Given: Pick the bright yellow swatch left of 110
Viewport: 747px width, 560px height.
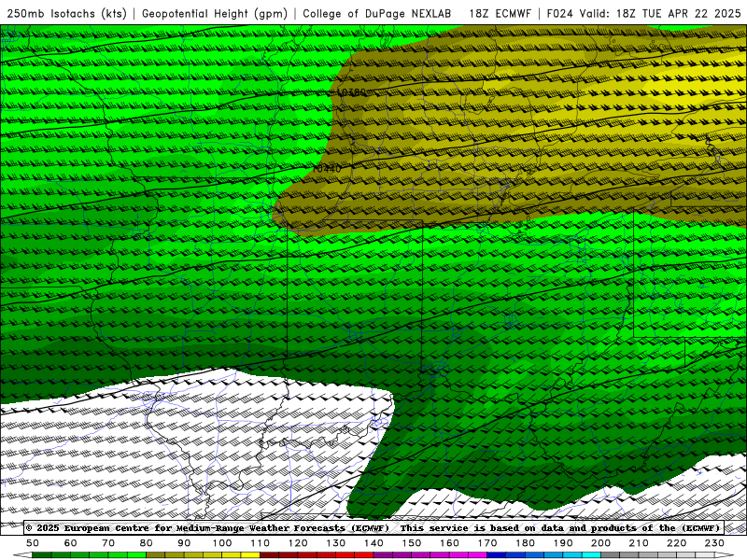Looking at the screenshot, I should pos(250,555).
